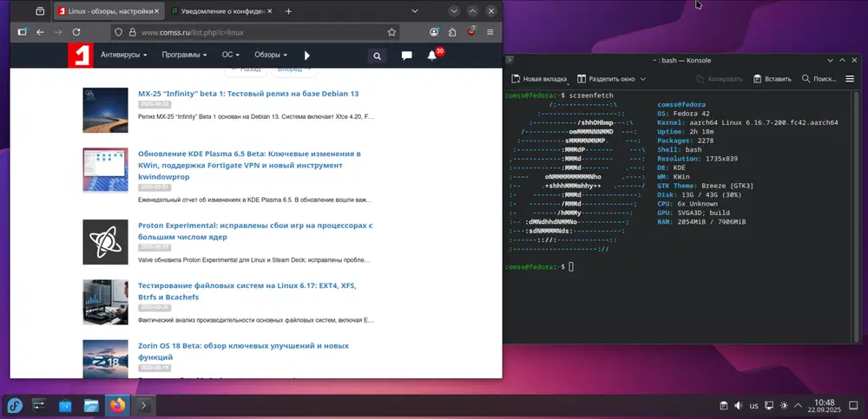868x419 pixels.
Task: Expand the Обзоры menu
Action: point(271,56)
